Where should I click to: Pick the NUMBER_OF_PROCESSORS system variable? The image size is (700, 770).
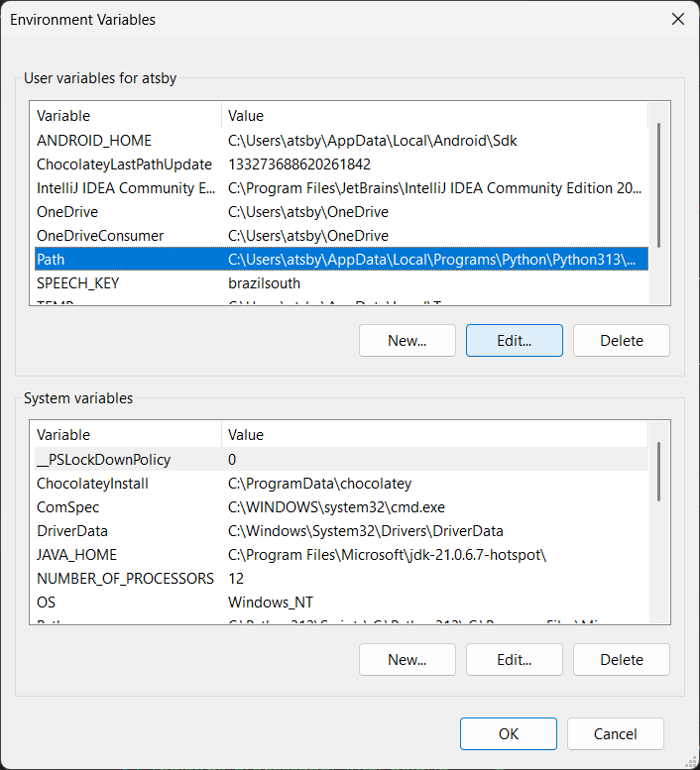click(125, 579)
